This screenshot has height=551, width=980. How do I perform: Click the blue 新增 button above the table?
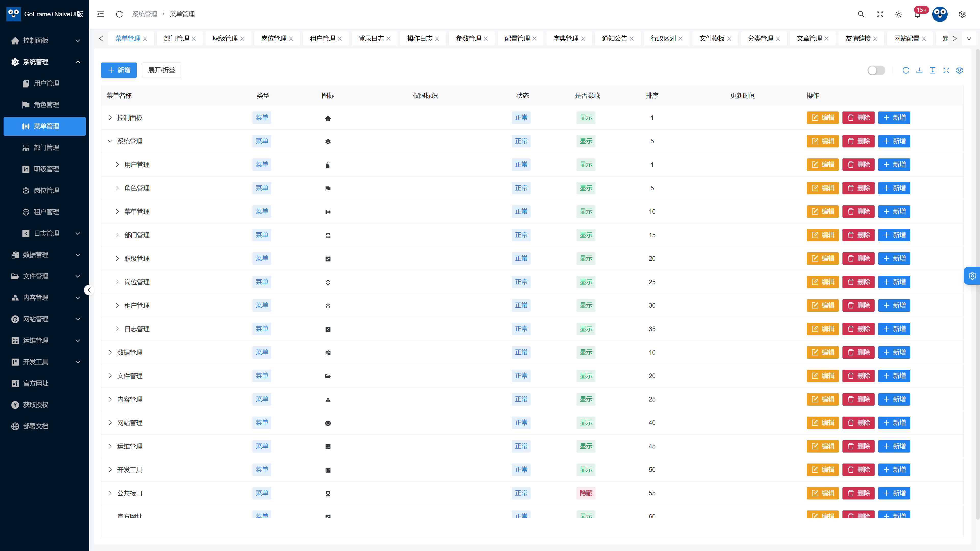coord(119,70)
